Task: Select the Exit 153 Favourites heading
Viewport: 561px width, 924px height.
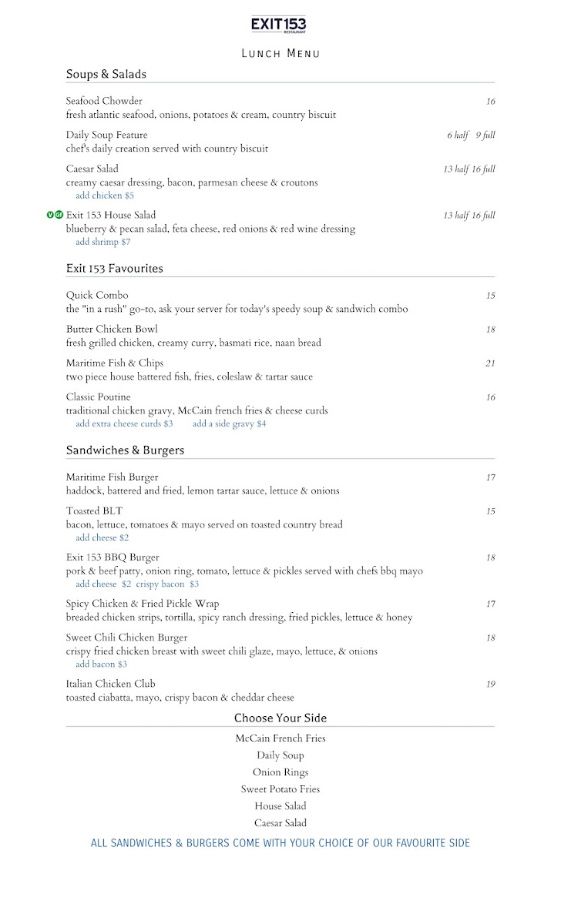Action: click(x=115, y=269)
